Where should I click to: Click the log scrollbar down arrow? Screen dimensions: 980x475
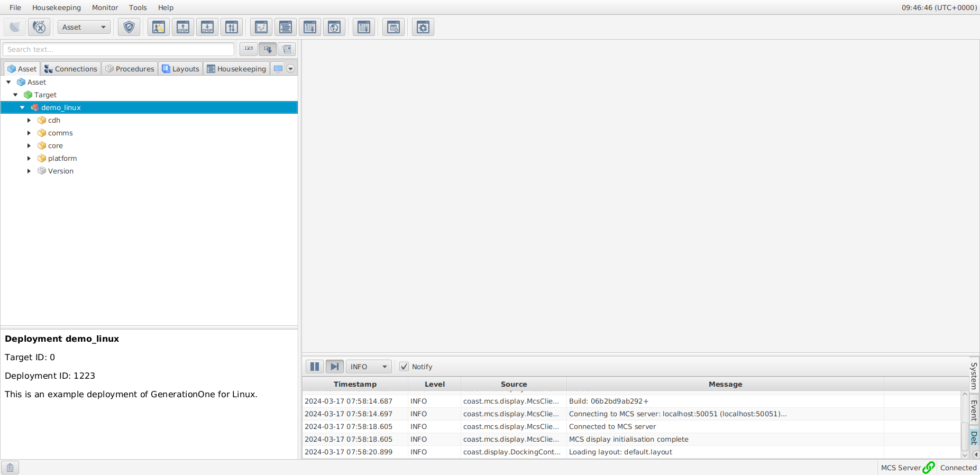965,455
